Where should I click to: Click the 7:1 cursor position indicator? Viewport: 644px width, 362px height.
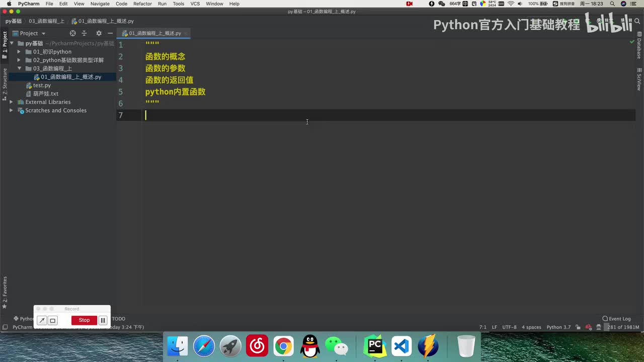pos(482,327)
